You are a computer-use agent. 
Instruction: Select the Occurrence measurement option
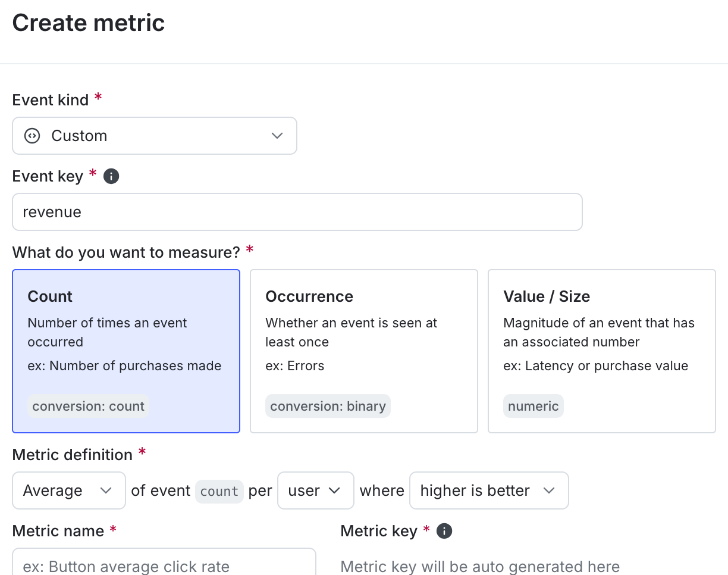tap(364, 351)
